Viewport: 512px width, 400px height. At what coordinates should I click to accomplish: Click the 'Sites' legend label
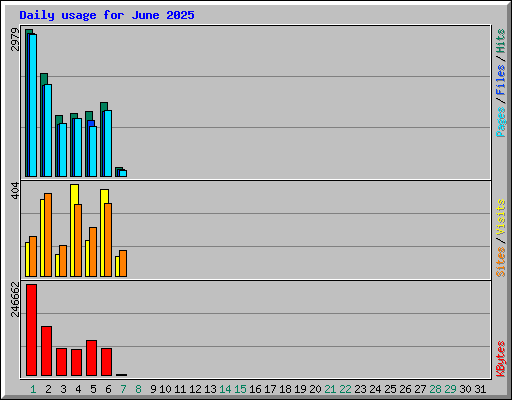click(501, 262)
